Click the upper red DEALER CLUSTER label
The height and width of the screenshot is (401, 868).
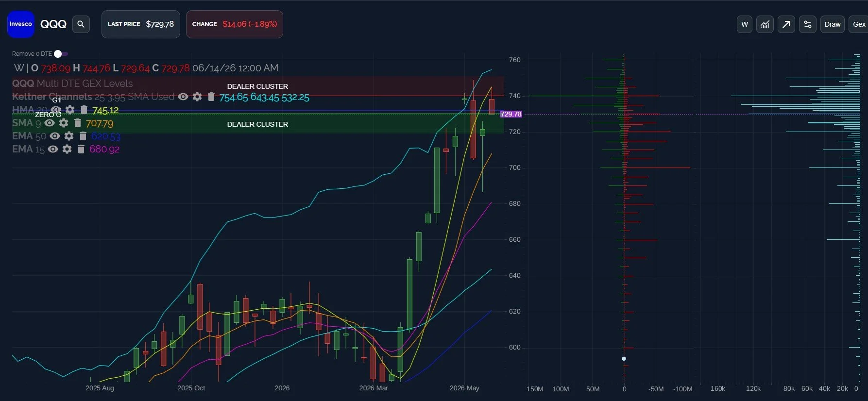pos(257,86)
